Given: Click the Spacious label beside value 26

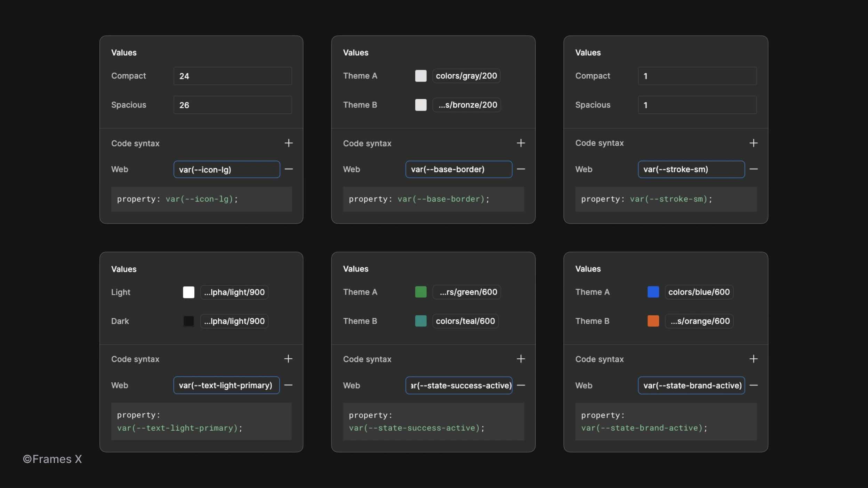Looking at the screenshot, I should 129,105.
